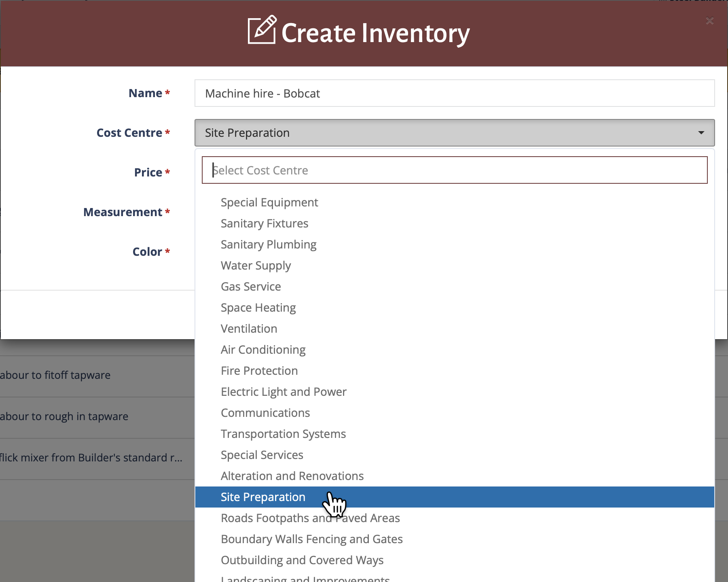
Task: Select highlighted Site Preparation option
Action: (x=263, y=497)
